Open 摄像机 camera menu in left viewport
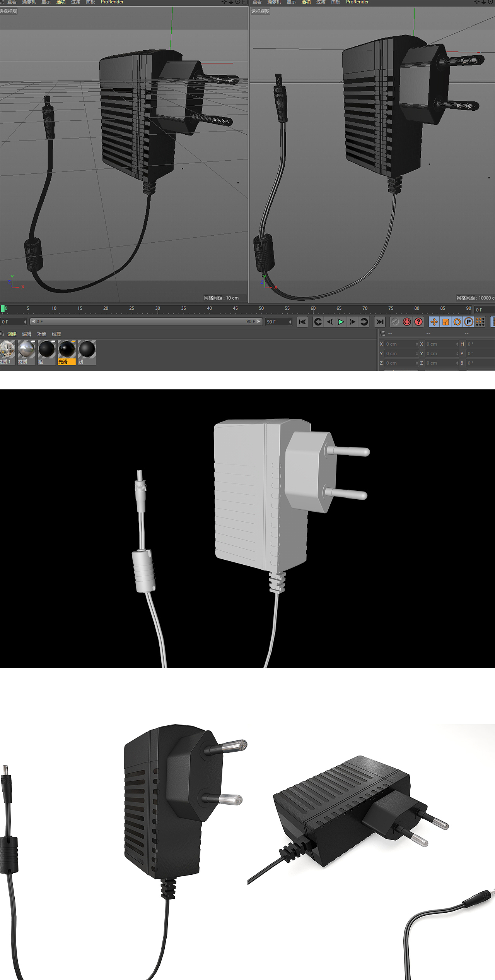 pos(29,2)
